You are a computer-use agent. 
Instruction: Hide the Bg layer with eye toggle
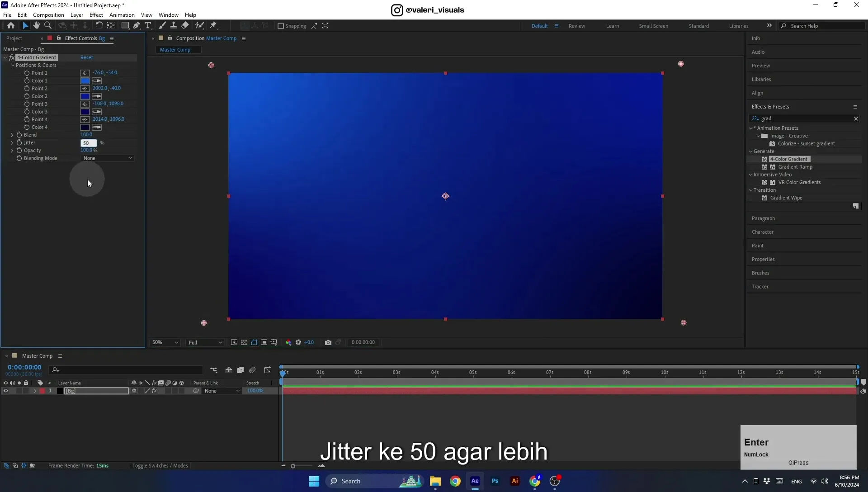(6, 391)
